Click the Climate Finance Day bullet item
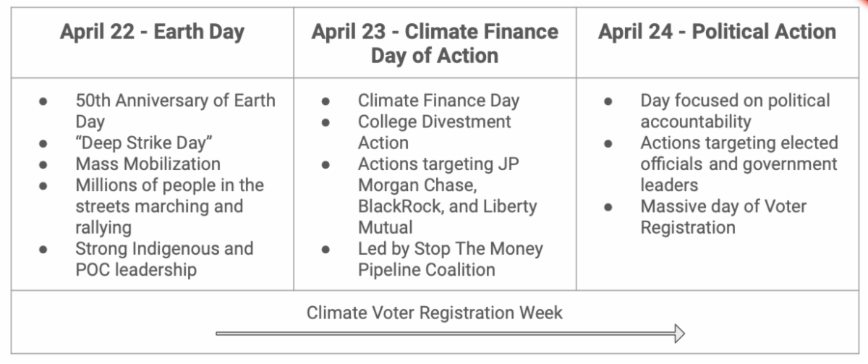Screen dimensions: 868x364 [438, 101]
